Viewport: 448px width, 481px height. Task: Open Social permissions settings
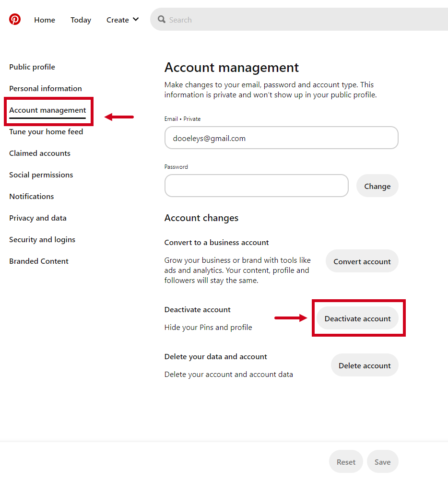pyautogui.click(x=41, y=175)
